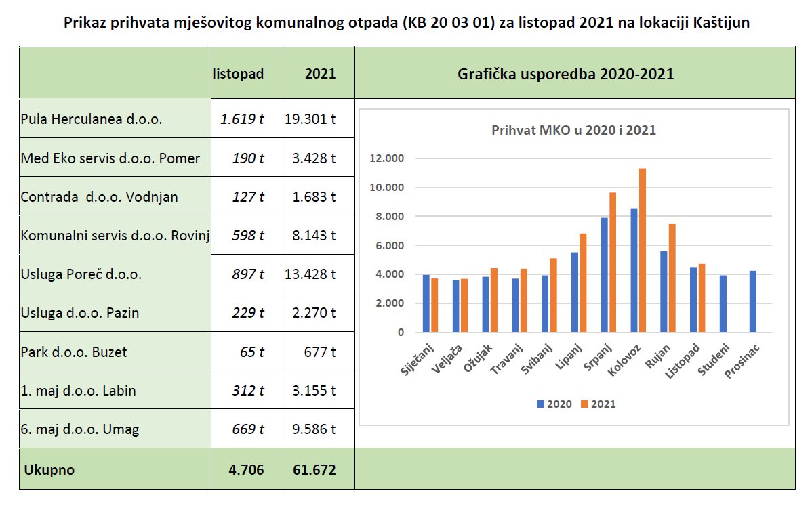Click the chart title "Prihvat MKO u 2020 i 2021"

coord(574,130)
